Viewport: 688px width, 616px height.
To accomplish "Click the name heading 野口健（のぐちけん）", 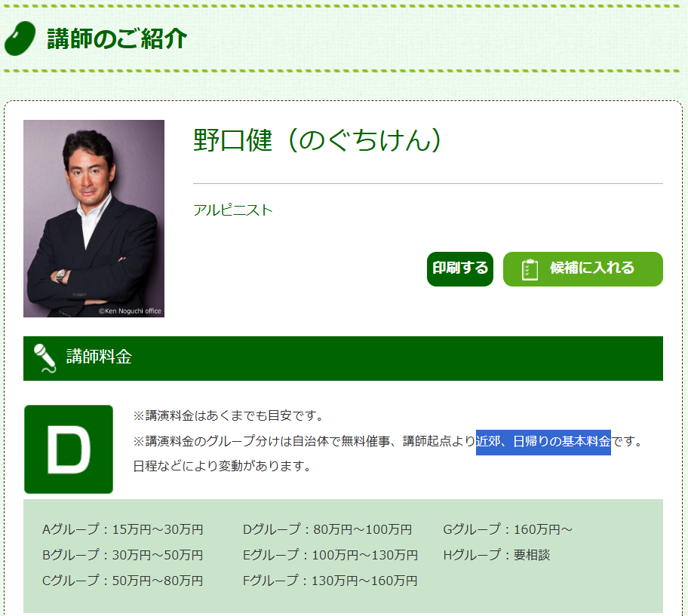I will tap(317, 140).
